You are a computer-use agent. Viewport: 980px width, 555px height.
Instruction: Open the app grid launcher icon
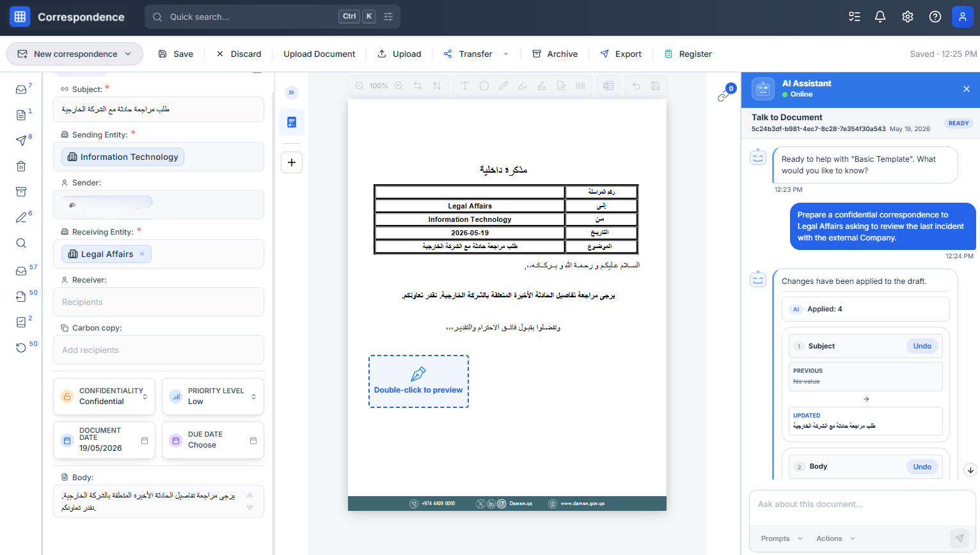pos(20,17)
